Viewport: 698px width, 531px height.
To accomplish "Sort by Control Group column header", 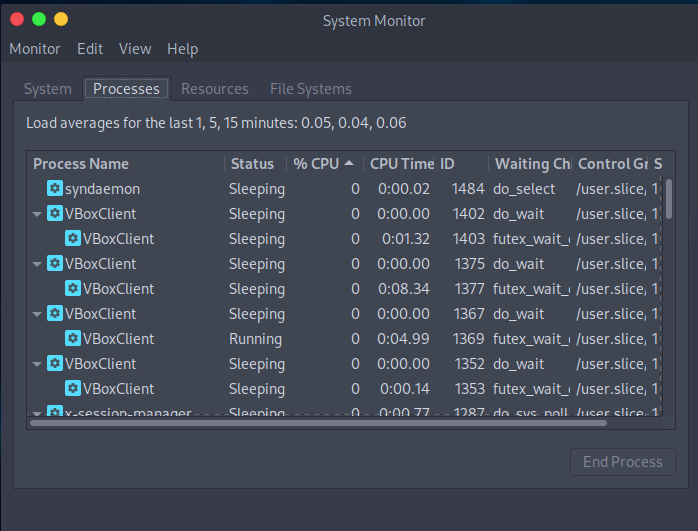I will click(609, 164).
